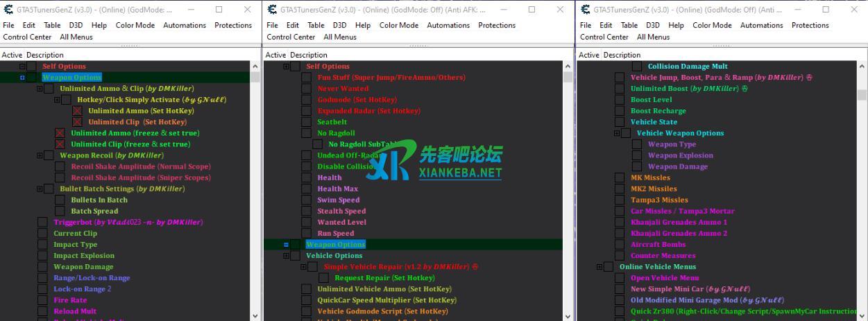This screenshot has width=868, height=321.
Task: Enable the Never Wanted checkbox
Action: tap(306, 89)
